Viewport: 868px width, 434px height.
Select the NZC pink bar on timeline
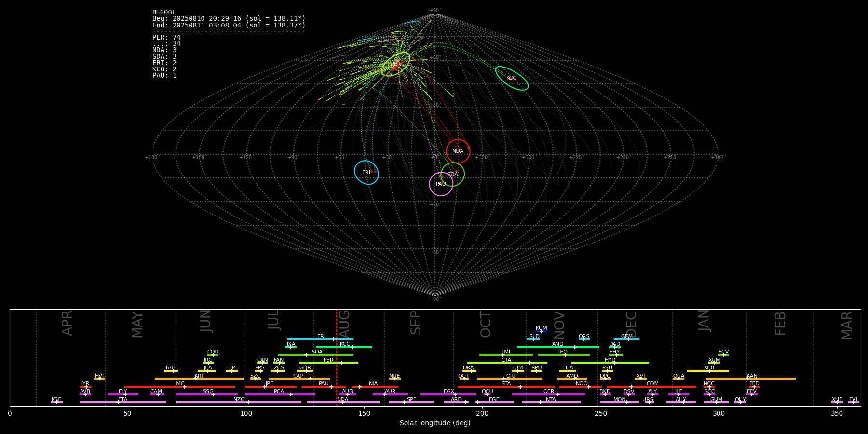[x=239, y=402]
